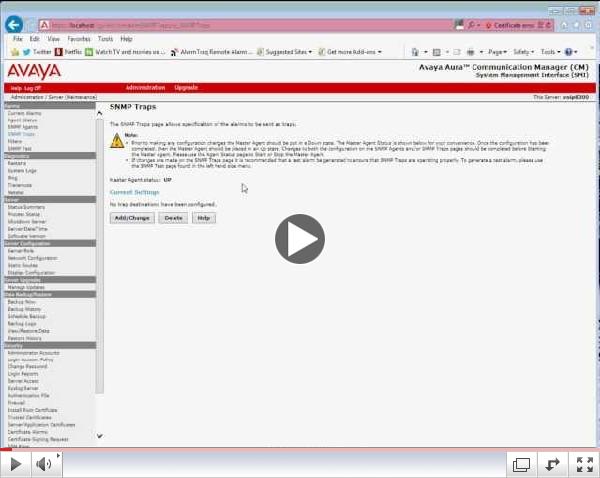This screenshot has height=478, width=600.
Task: Click the blue help question mark icon
Action: click(x=569, y=52)
